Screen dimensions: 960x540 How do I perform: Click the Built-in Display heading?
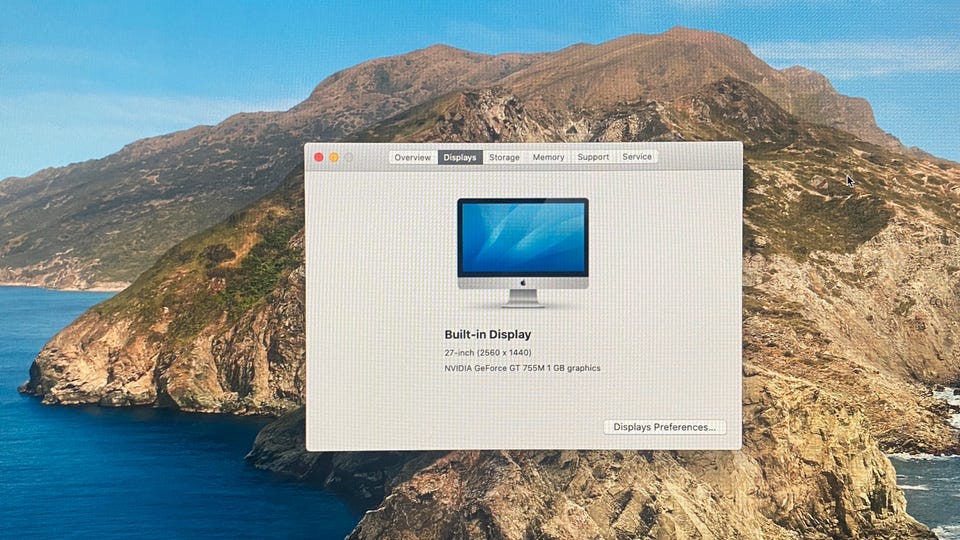[488, 334]
